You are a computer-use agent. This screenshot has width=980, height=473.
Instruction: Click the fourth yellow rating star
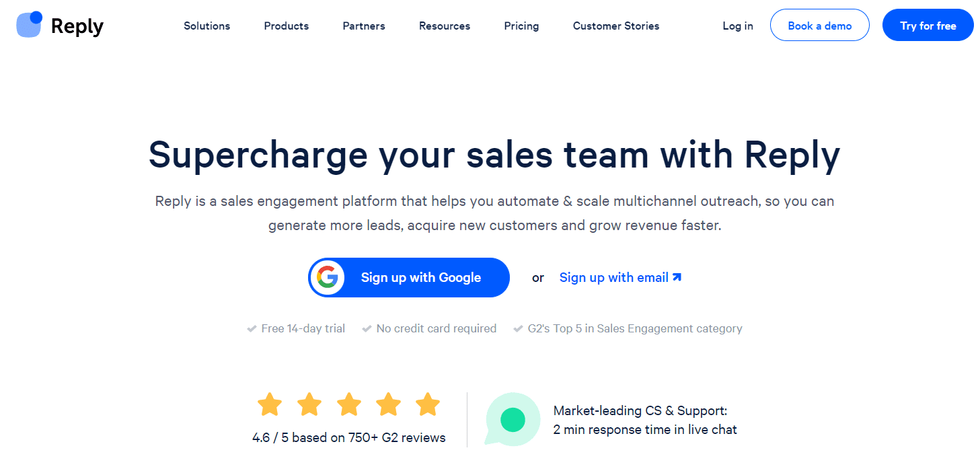(x=388, y=404)
